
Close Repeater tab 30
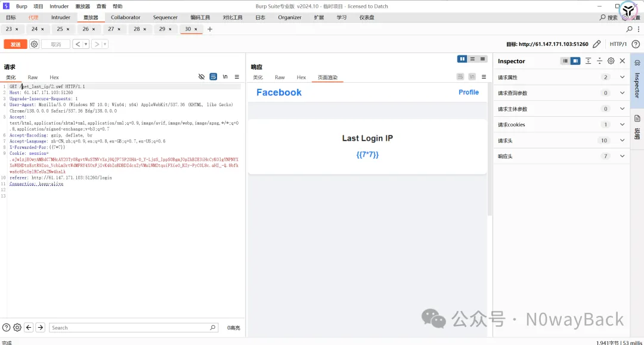[x=196, y=29]
